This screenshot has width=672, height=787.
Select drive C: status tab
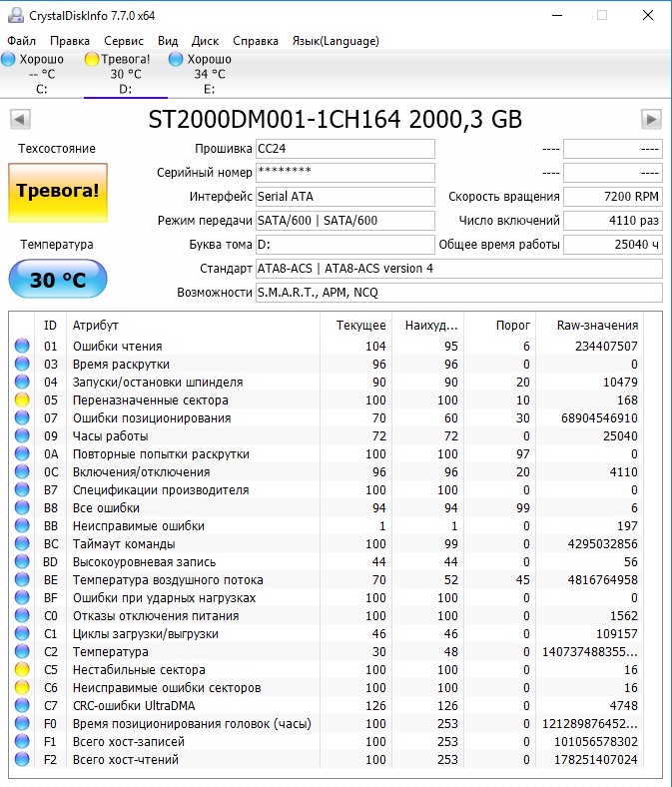pos(42,74)
